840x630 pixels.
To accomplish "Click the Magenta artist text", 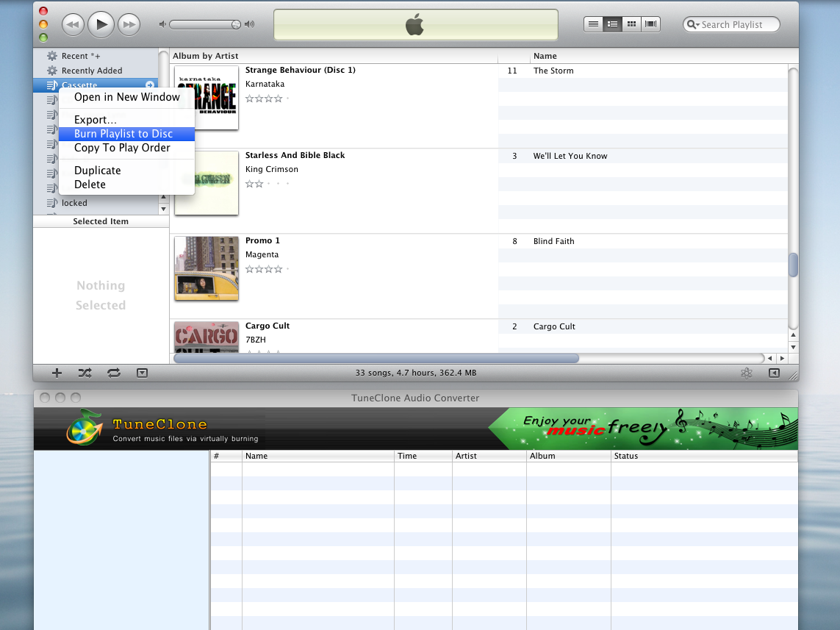I will [x=262, y=254].
